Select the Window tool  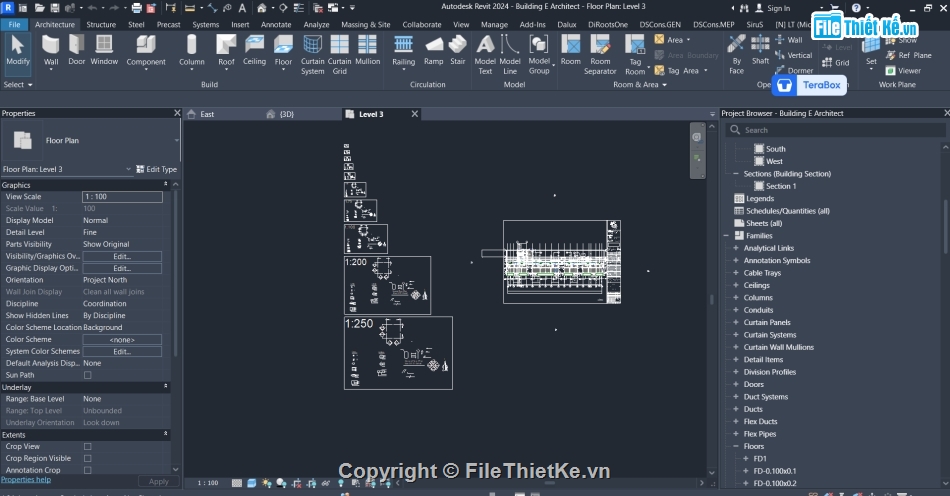(104, 50)
